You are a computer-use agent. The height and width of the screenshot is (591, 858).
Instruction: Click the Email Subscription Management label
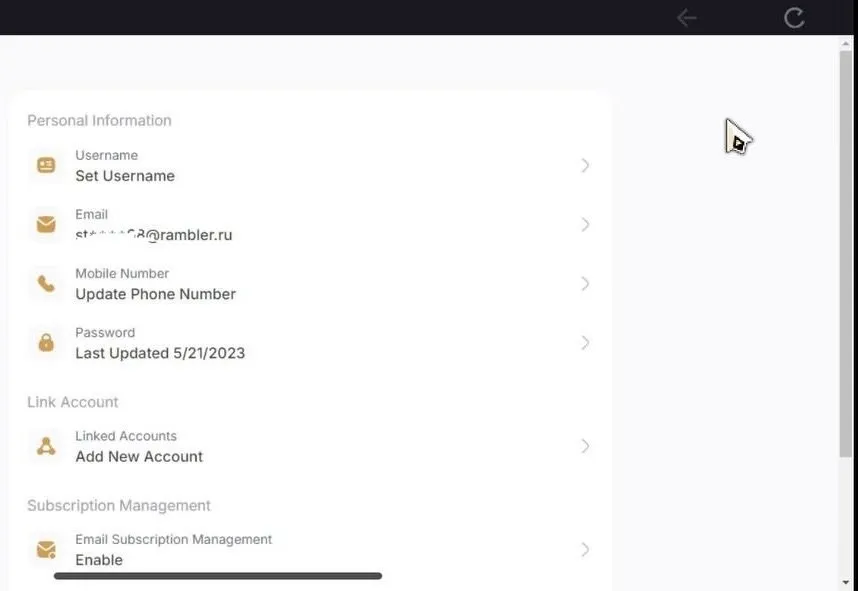pos(173,540)
